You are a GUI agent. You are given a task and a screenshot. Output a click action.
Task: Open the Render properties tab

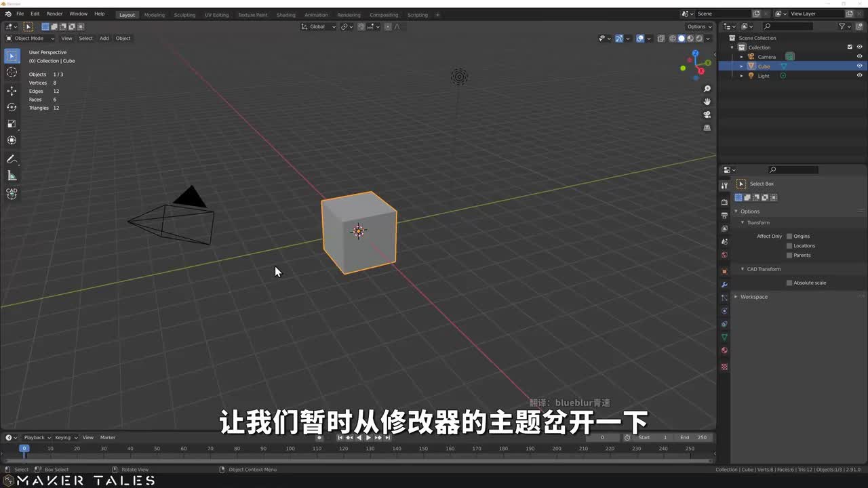pos(724,202)
